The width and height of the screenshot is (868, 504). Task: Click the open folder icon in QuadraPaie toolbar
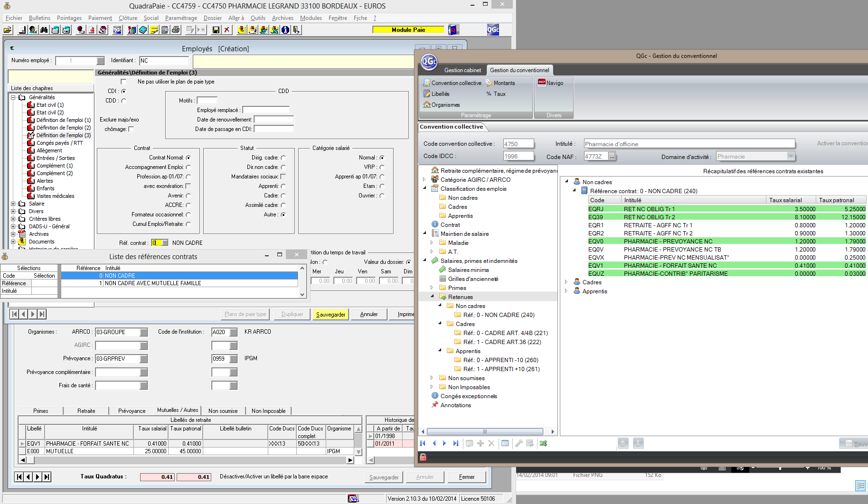pyautogui.click(x=8, y=30)
